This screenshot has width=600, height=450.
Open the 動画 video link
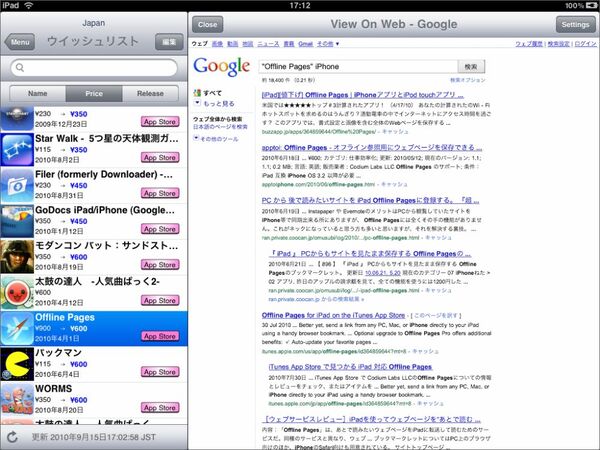tap(233, 44)
